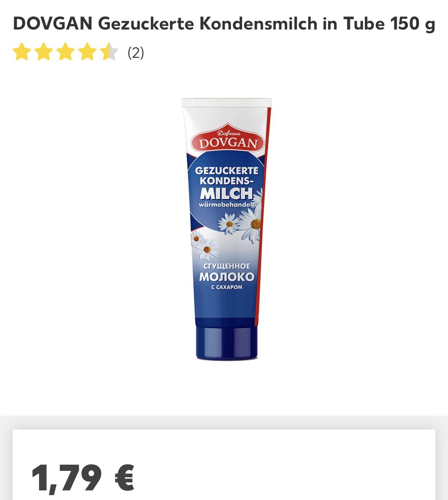The image size is (448, 500).
Task: Select the third rating star
Action: [x=65, y=52]
